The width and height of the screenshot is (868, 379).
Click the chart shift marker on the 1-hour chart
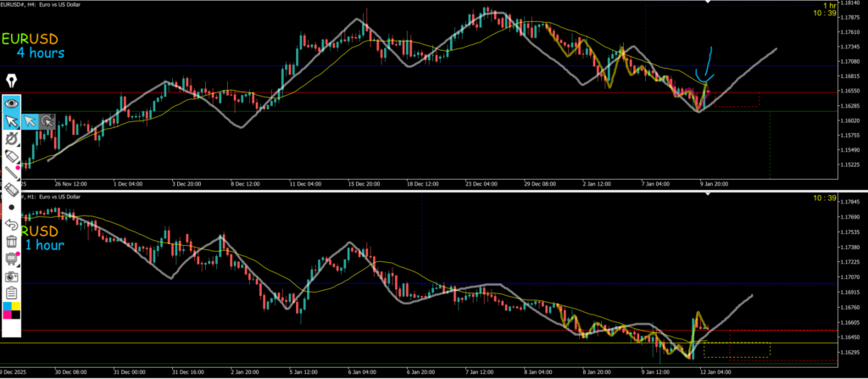709,195
